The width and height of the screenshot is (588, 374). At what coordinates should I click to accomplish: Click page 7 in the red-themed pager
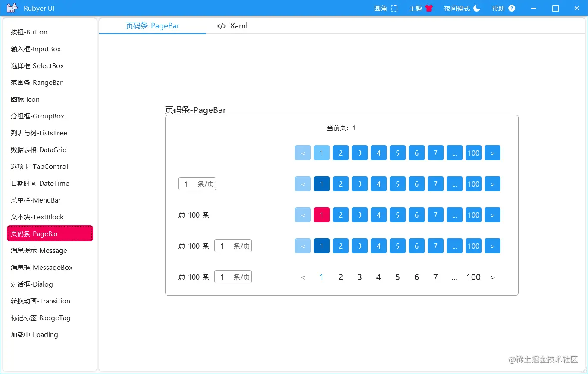coord(435,215)
